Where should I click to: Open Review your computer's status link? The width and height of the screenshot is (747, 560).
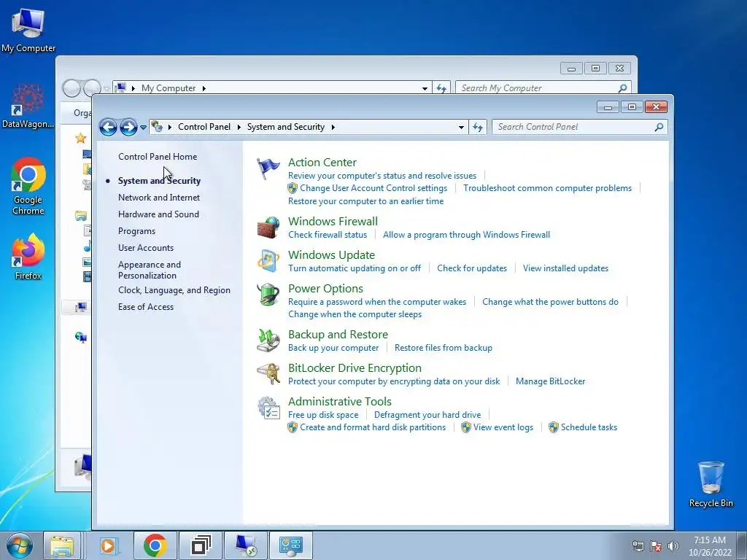(382, 176)
